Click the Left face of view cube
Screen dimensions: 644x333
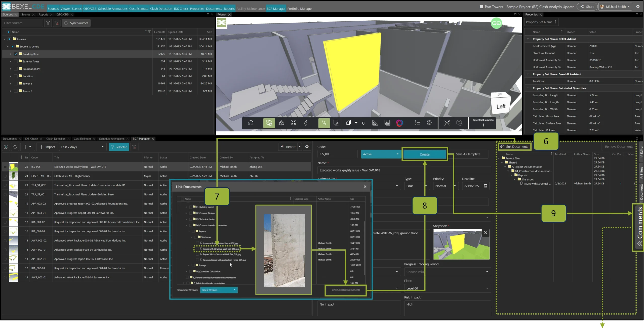click(501, 107)
